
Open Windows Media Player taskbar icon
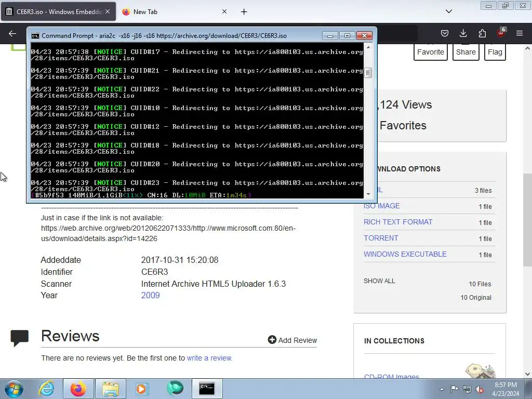[142, 389]
